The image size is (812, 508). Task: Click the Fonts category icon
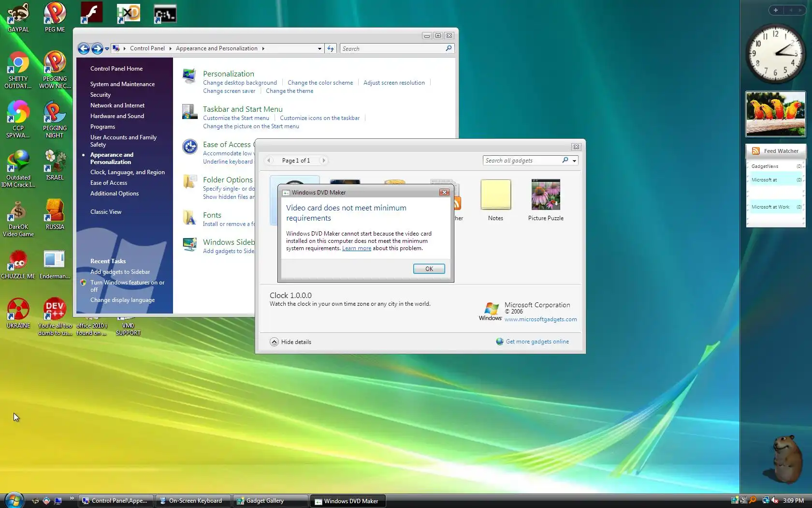coord(189,218)
